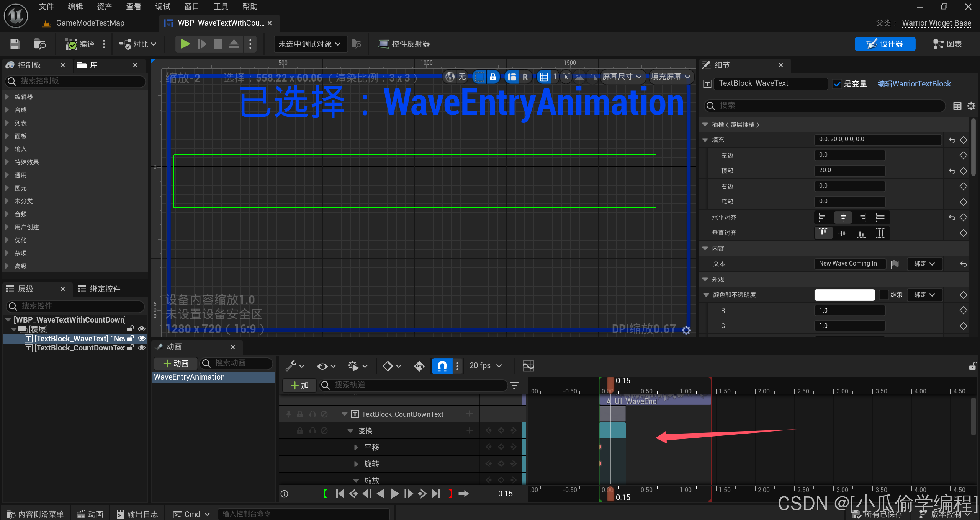Viewport: 980px width, 520px height.
Task: Click the white color and opacity swatch
Action: coord(844,295)
